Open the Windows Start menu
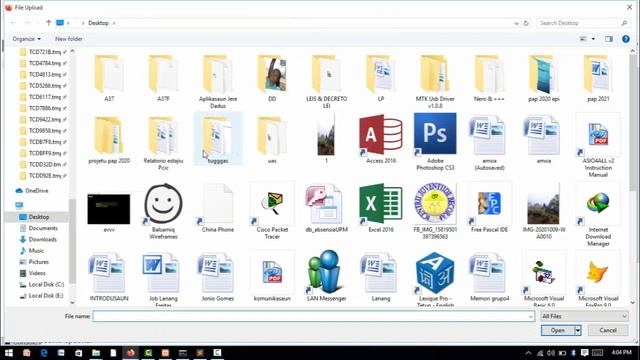Screen dimensions: 640x360 tap(9, 353)
